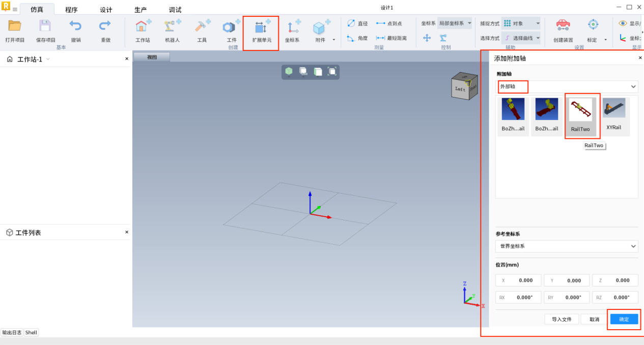Open the 捕捉方式 对象 dropdown
The height and width of the screenshot is (345, 644).
pos(521,23)
